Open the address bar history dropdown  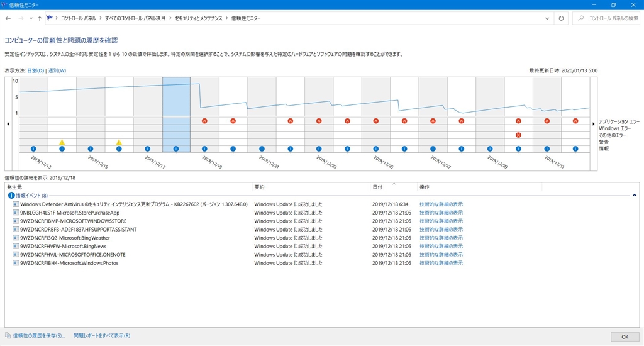[x=547, y=18]
